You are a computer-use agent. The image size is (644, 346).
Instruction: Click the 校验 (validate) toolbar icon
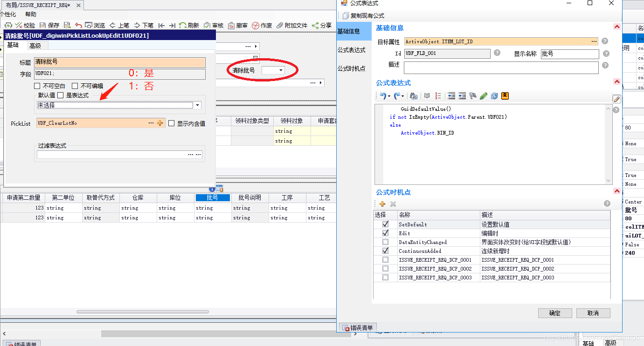pos(19,26)
